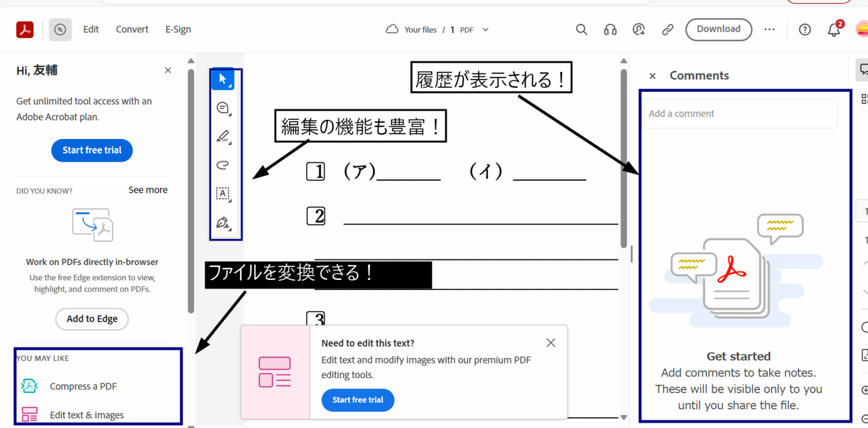This screenshot has width=868, height=428.
Task: Open the Edit menu
Action: point(91,29)
